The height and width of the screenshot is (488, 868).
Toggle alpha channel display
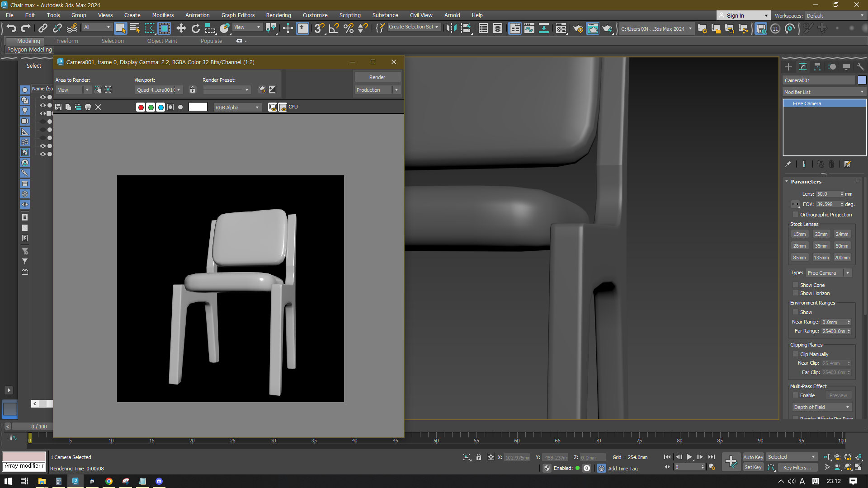pos(170,107)
